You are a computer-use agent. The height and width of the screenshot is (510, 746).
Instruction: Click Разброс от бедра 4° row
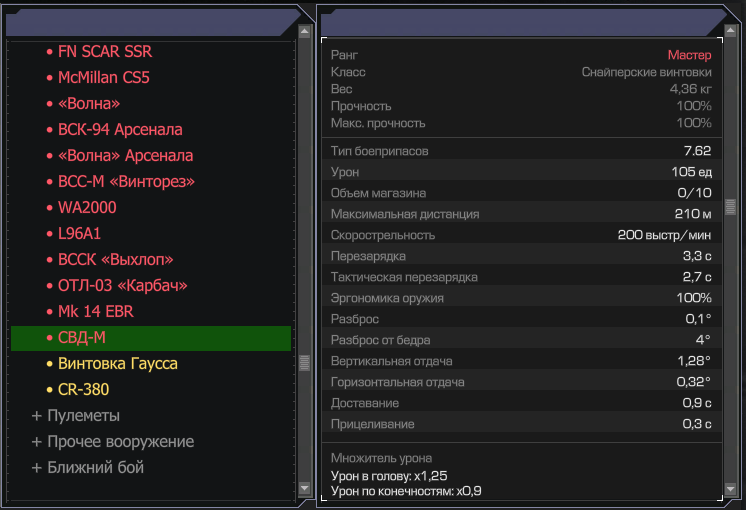(x=521, y=340)
